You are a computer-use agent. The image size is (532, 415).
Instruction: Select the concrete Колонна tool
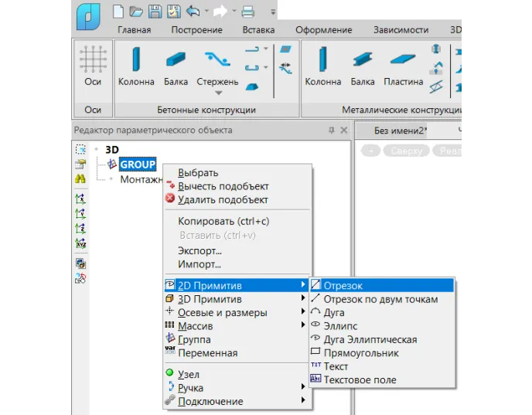pos(136,66)
